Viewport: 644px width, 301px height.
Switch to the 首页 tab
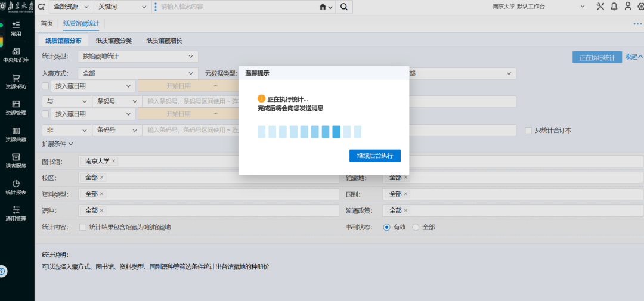point(47,24)
